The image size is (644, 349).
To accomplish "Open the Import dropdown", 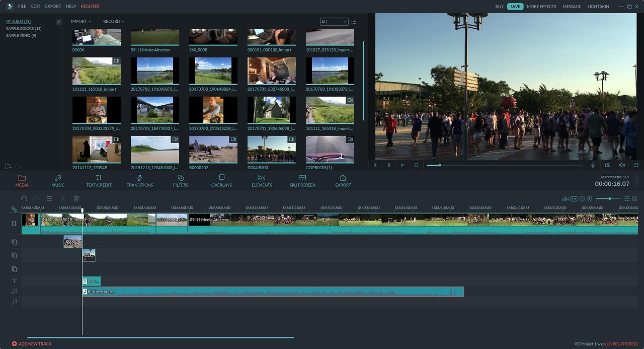I will pyautogui.click(x=81, y=21).
